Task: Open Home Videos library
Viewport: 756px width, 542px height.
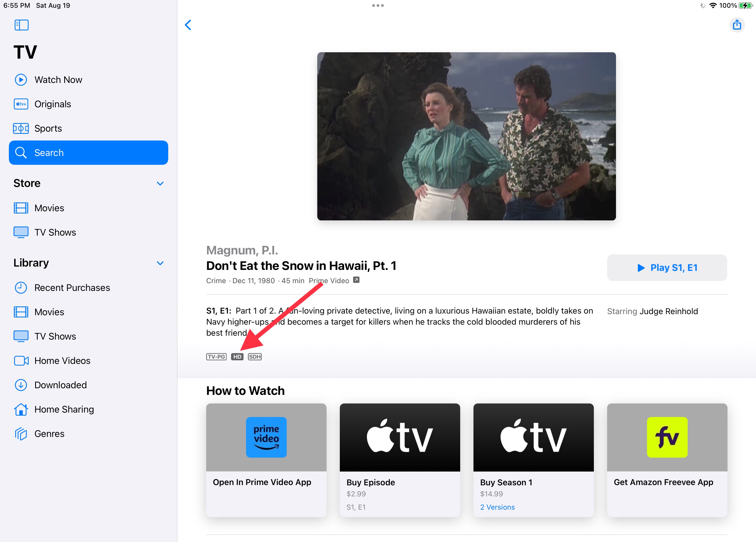Action: point(62,360)
